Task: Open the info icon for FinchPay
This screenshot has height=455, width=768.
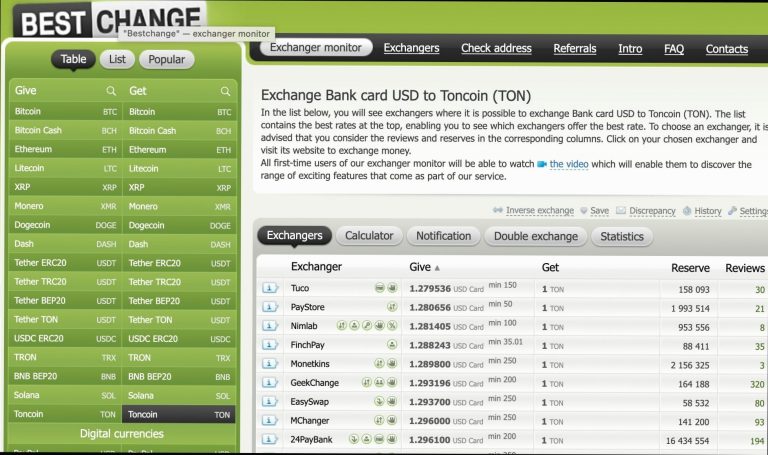Action: click(x=270, y=345)
